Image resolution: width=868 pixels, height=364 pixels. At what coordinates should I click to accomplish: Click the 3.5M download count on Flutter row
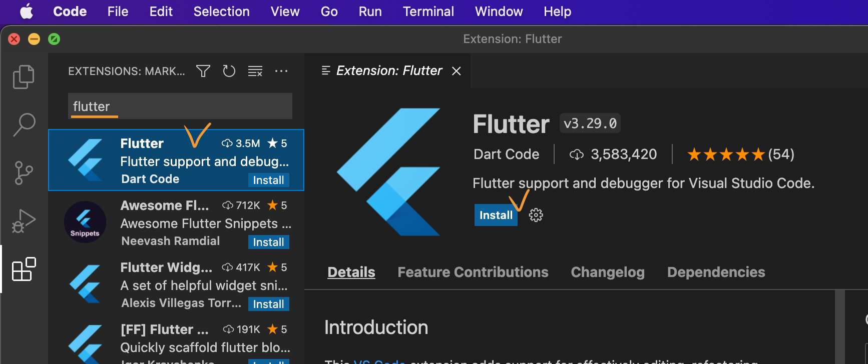click(241, 143)
